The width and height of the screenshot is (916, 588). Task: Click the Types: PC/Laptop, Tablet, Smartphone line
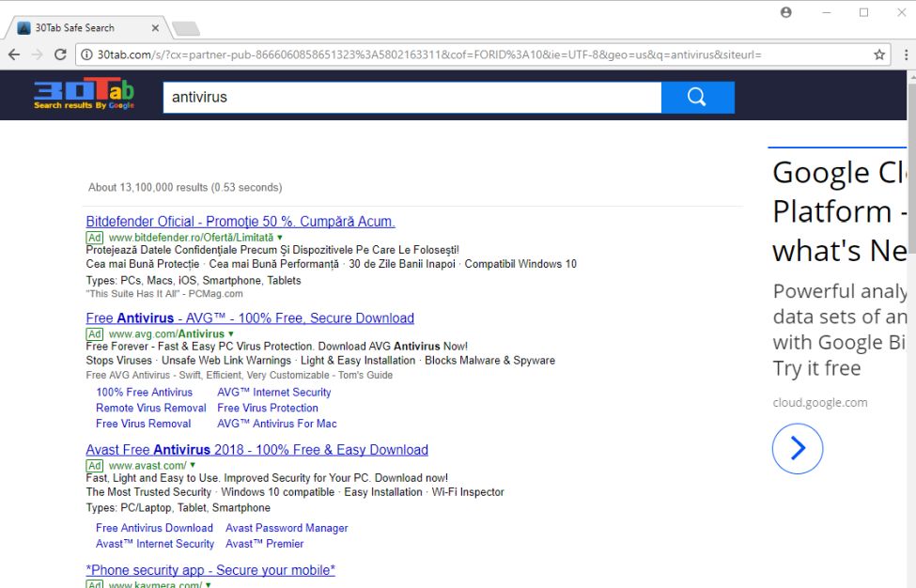point(179,508)
